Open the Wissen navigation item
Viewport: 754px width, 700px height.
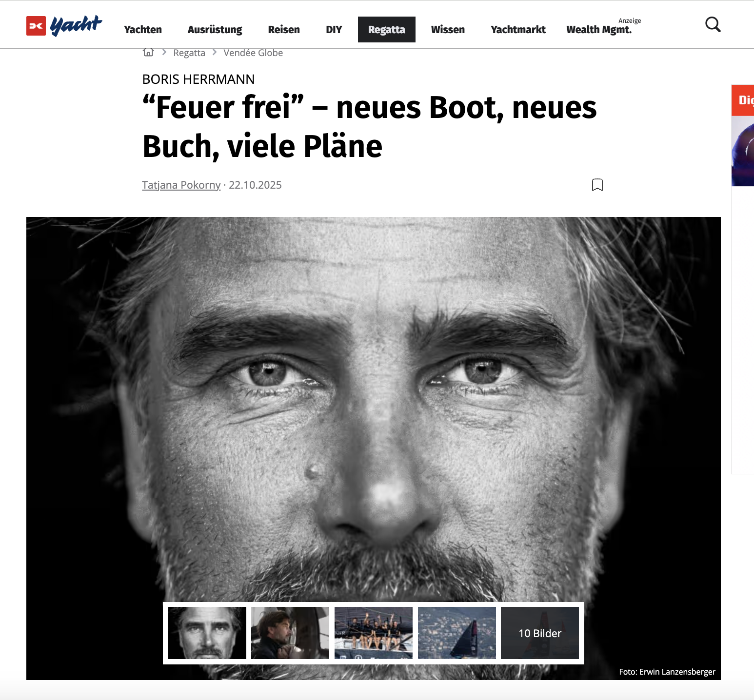pyautogui.click(x=448, y=30)
